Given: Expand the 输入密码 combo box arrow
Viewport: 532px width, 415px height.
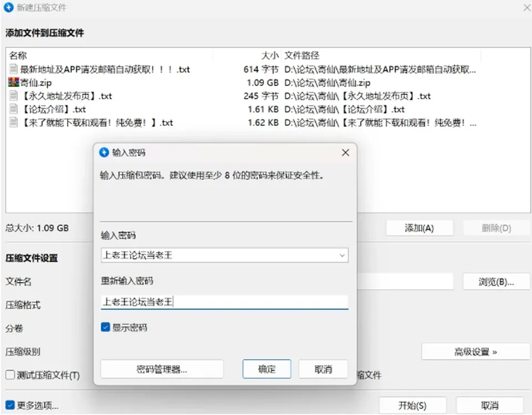Looking at the screenshot, I should tap(342, 255).
